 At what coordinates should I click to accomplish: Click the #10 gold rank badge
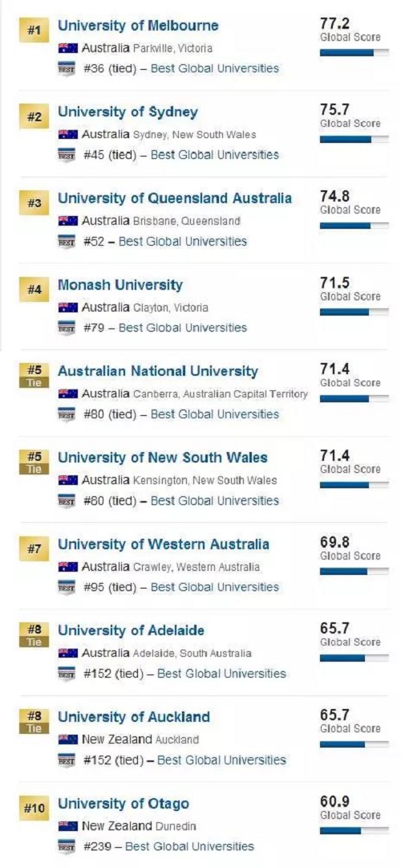[x=34, y=809]
